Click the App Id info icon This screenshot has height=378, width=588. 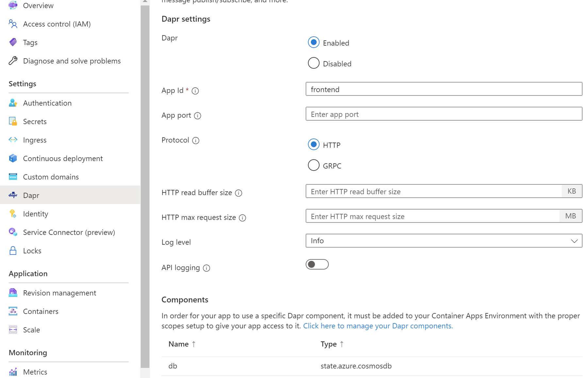[195, 91]
